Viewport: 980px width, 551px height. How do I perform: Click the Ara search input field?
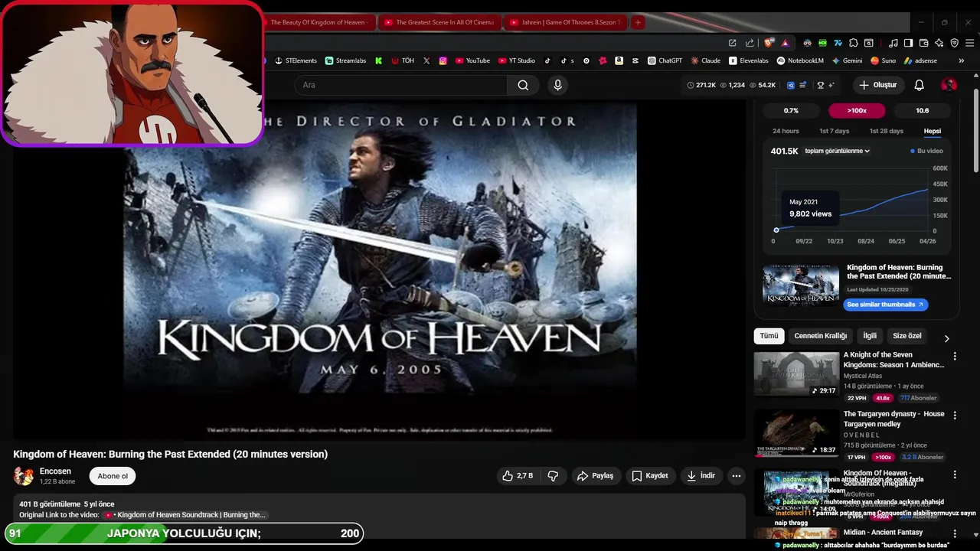(x=400, y=85)
